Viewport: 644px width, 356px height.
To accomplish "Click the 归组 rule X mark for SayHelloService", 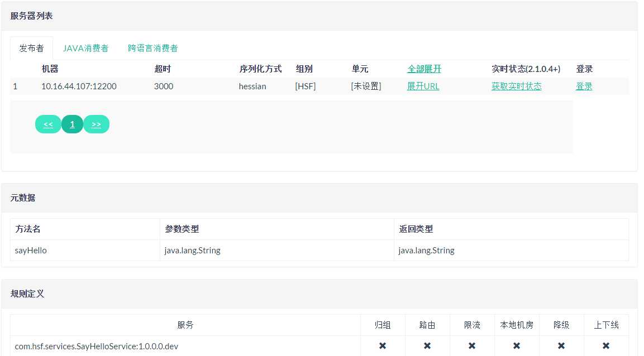I will pyautogui.click(x=382, y=346).
